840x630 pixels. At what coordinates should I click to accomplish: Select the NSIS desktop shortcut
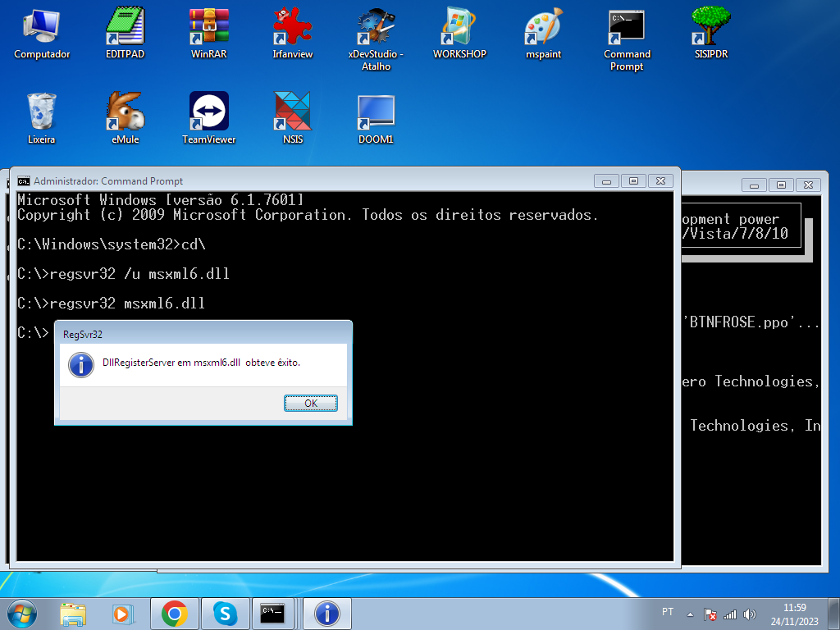(293, 118)
